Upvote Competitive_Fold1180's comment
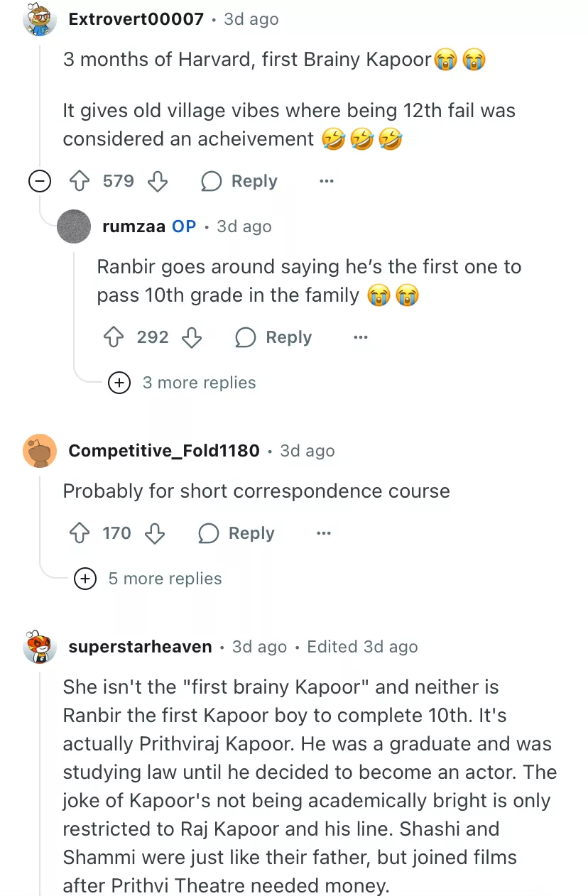The height and width of the screenshot is (896, 588). tap(78, 534)
